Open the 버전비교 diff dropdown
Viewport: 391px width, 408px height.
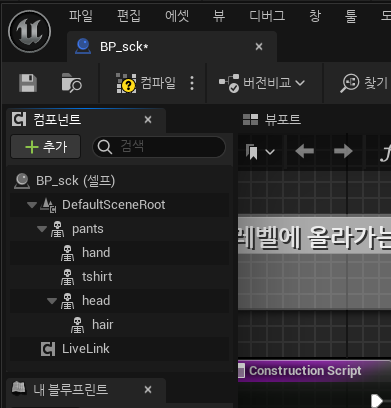tap(262, 83)
